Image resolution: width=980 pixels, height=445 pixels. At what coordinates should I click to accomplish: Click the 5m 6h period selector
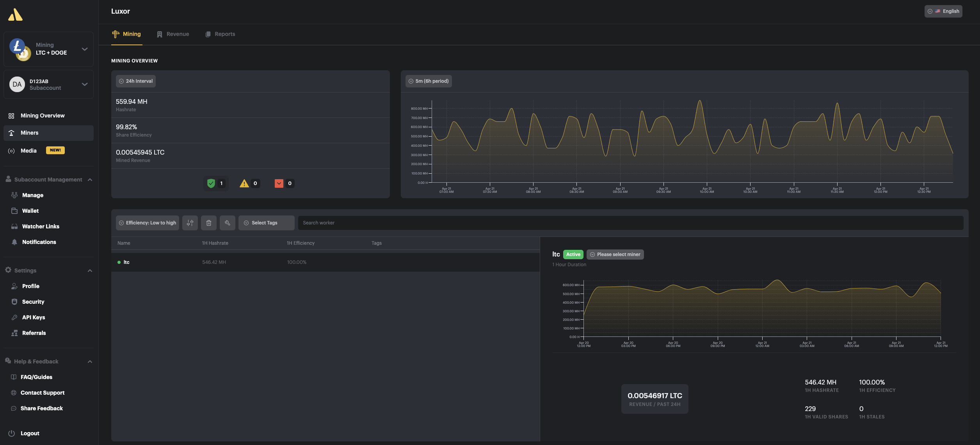point(428,81)
